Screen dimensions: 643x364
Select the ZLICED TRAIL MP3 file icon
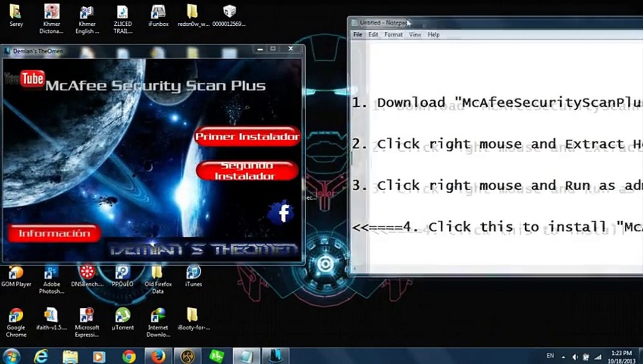tap(123, 19)
